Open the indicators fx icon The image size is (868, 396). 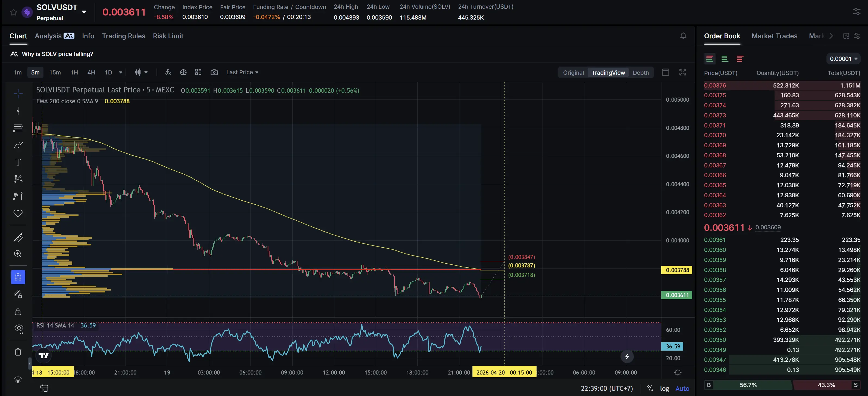pos(168,72)
